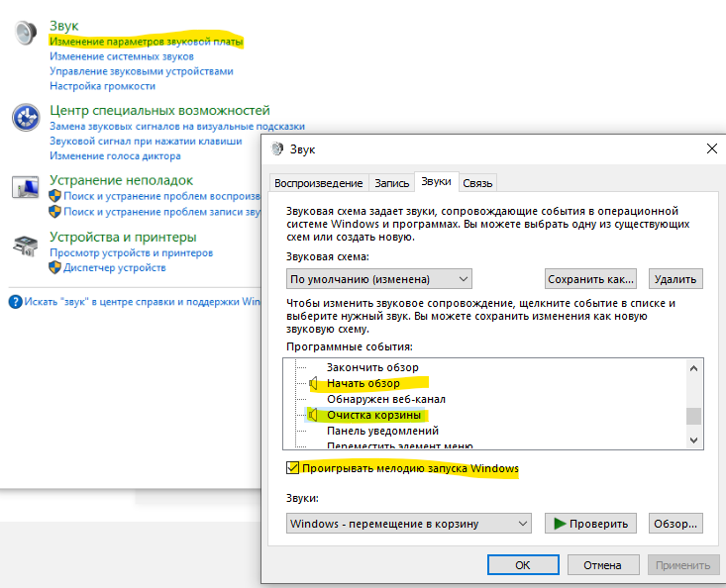Select Закончить обзор event in list
This screenshot has width=726, height=588.
tap(372, 367)
